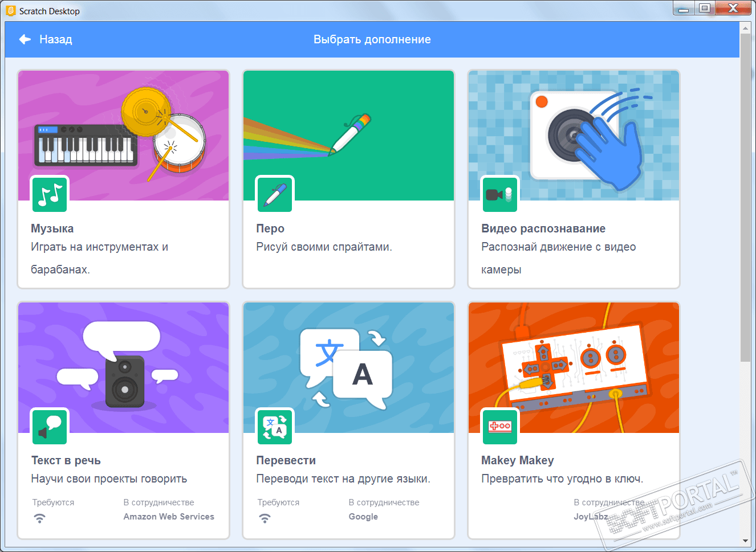The height and width of the screenshot is (552, 756).
Task: Click the Wi-Fi icon on Перевести card
Action: pyautogui.click(x=265, y=518)
